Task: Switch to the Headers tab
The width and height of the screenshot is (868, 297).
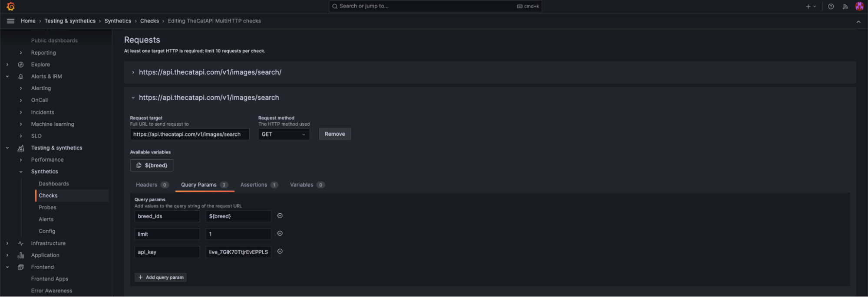Action: tap(152, 185)
